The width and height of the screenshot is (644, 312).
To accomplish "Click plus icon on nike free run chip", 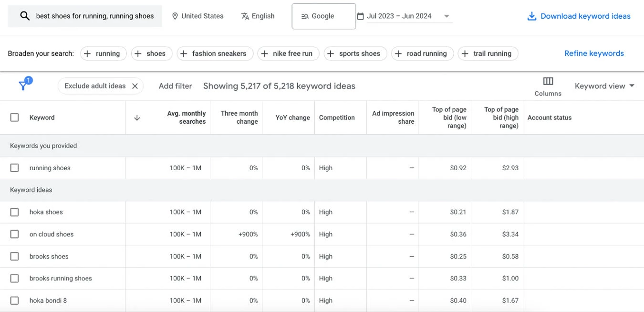I will (x=264, y=54).
